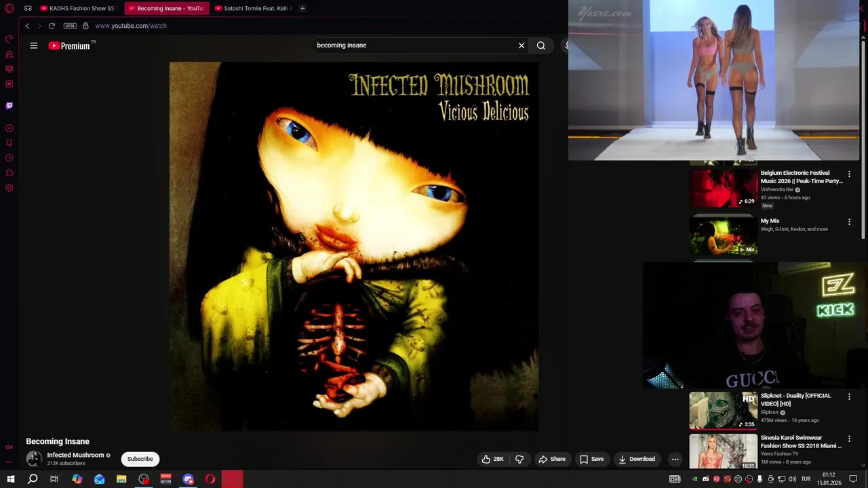Screen dimensions: 868x488
Task: Open a new browser tab
Action: coord(302,8)
